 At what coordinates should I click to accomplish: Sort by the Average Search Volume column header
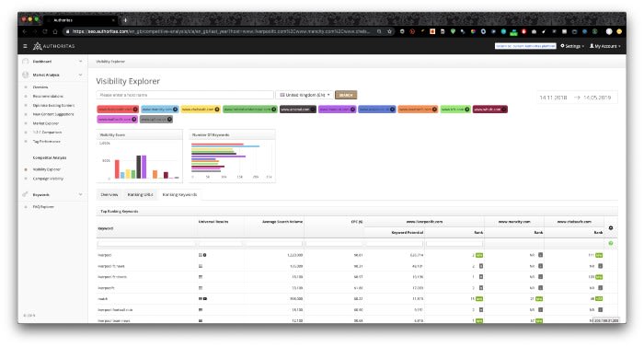282,222
